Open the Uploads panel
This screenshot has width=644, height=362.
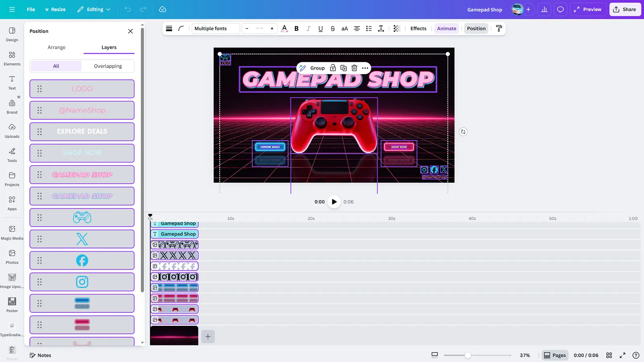tap(12, 131)
